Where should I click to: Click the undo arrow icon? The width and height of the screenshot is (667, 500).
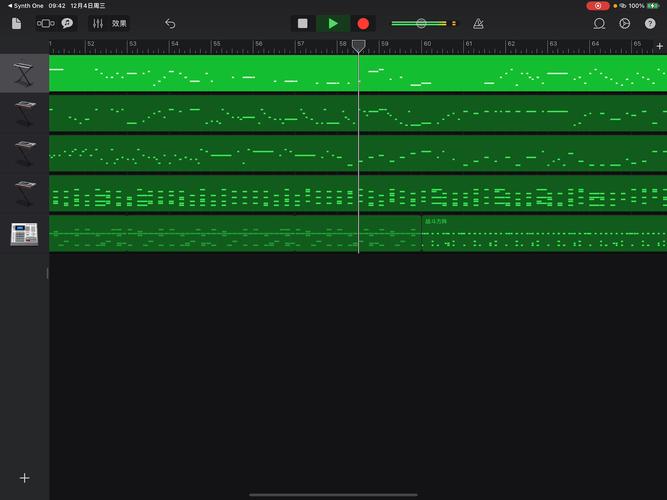[170, 23]
